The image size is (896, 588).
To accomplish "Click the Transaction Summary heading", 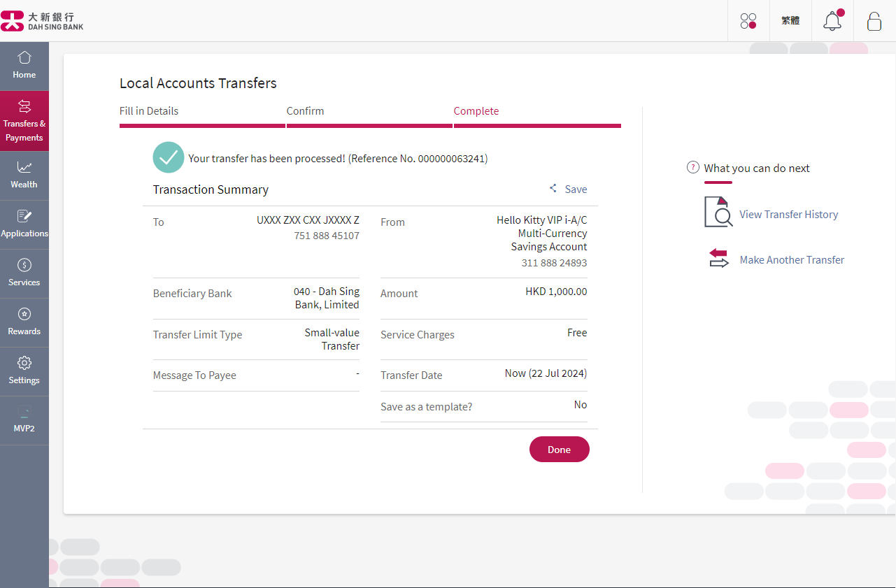I will [211, 189].
